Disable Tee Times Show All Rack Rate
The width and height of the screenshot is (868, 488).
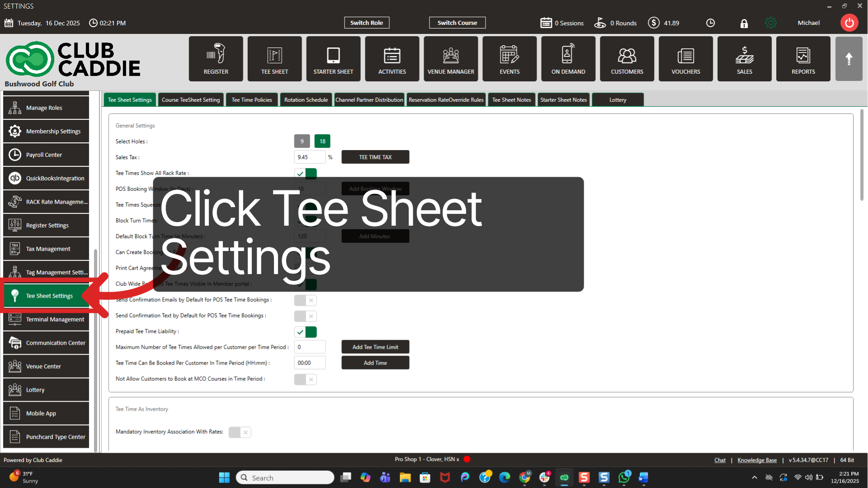(x=306, y=173)
